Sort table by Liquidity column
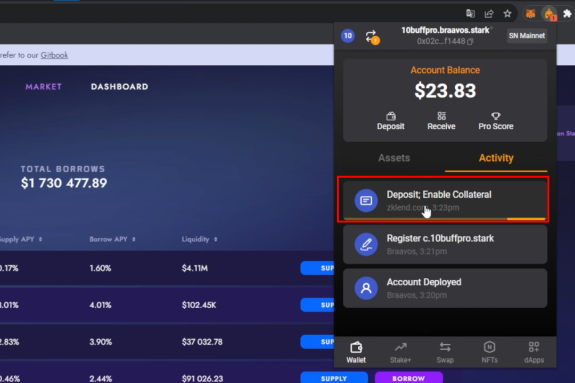 click(199, 239)
